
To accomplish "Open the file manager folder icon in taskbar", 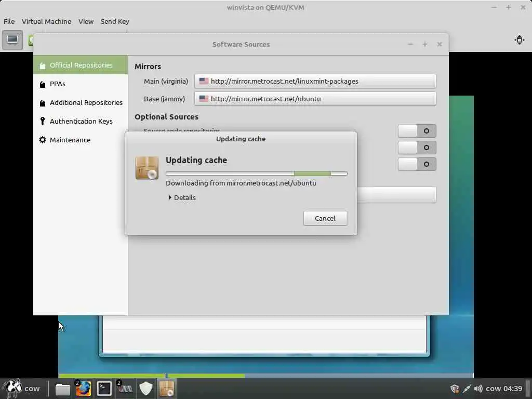I will (63, 389).
